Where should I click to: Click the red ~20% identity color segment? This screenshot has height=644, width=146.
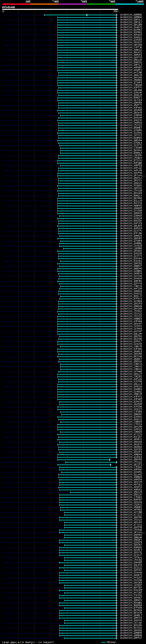[x=16, y=4]
